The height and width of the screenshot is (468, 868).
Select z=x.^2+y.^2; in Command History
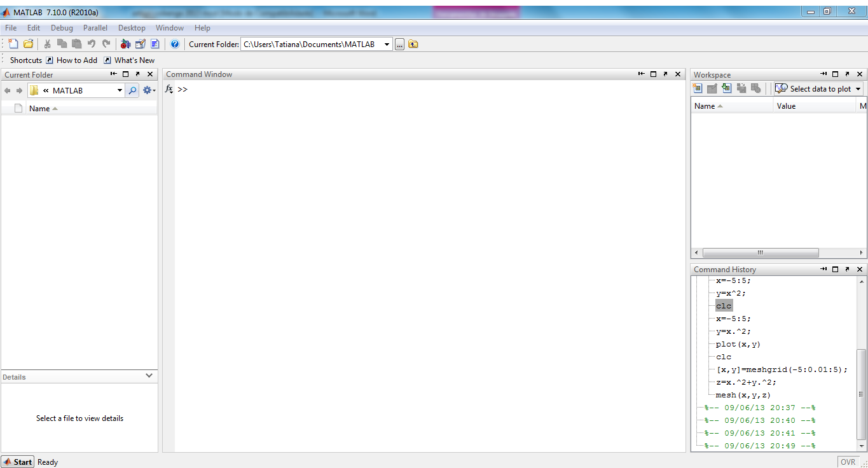pos(746,382)
